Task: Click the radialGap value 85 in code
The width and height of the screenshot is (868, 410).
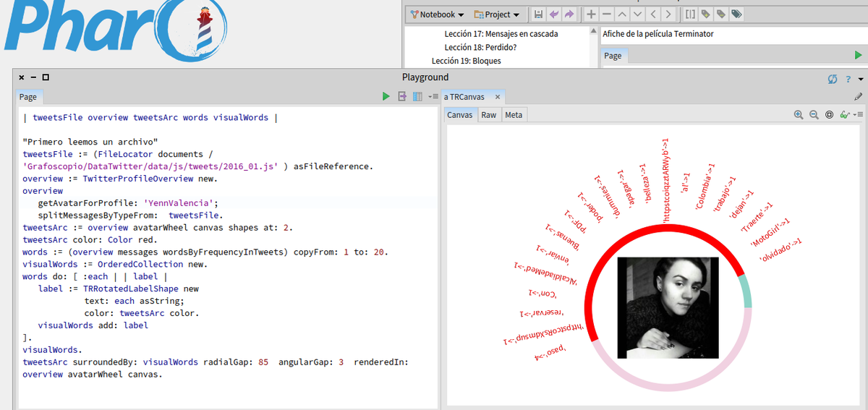Action: click(x=263, y=362)
